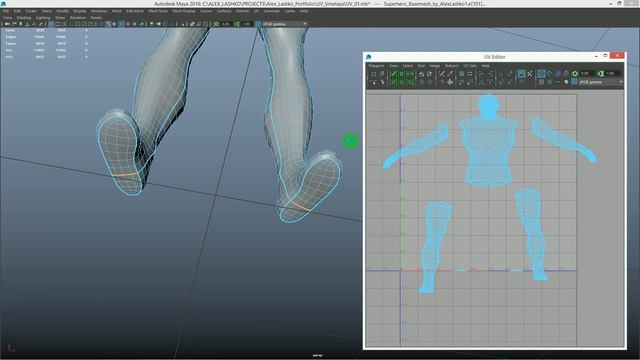Image resolution: width=640 pixels, height=360 pixels.
Task: Toggle the highlighted isolate select icon
Action: [x=522, y=73]
